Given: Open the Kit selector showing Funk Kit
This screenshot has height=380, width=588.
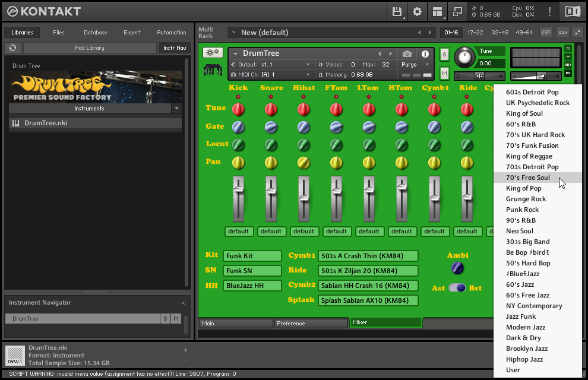Looking at the screenshot, I should 252,256.
